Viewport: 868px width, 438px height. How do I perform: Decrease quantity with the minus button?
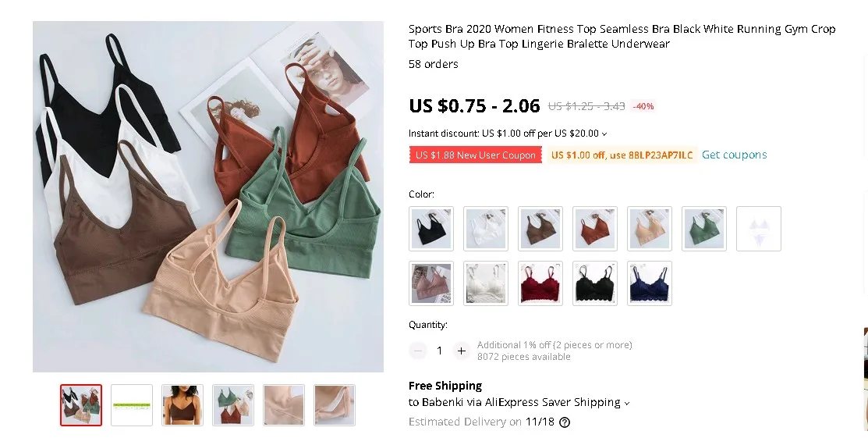(x=418, y=351)
